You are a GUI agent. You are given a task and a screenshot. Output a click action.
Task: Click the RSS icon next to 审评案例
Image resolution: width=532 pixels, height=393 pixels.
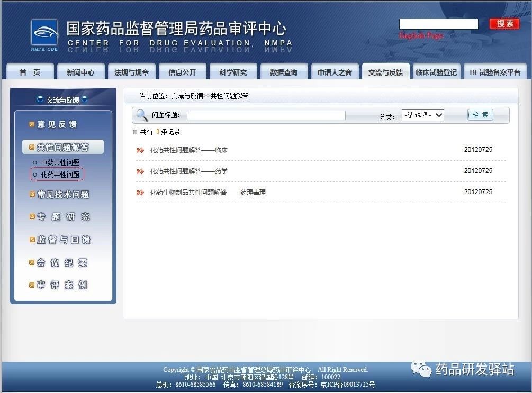[32, 285]
